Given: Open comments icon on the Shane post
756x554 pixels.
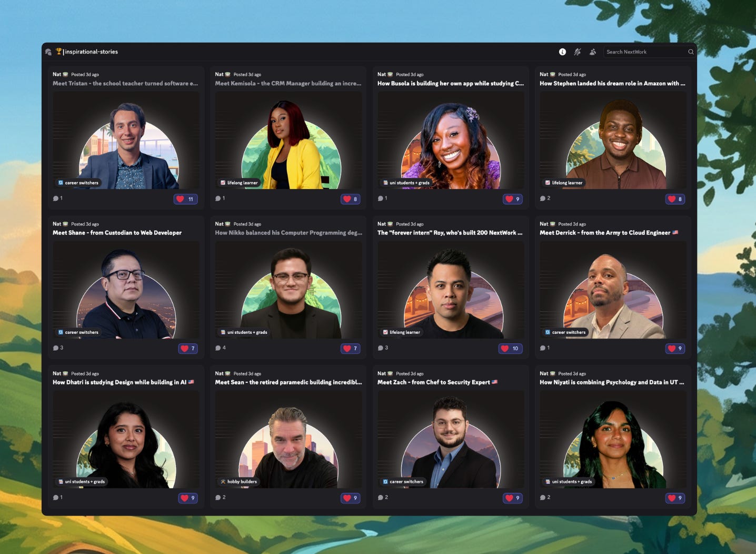Looking at the screenshot, I should 56,348.
